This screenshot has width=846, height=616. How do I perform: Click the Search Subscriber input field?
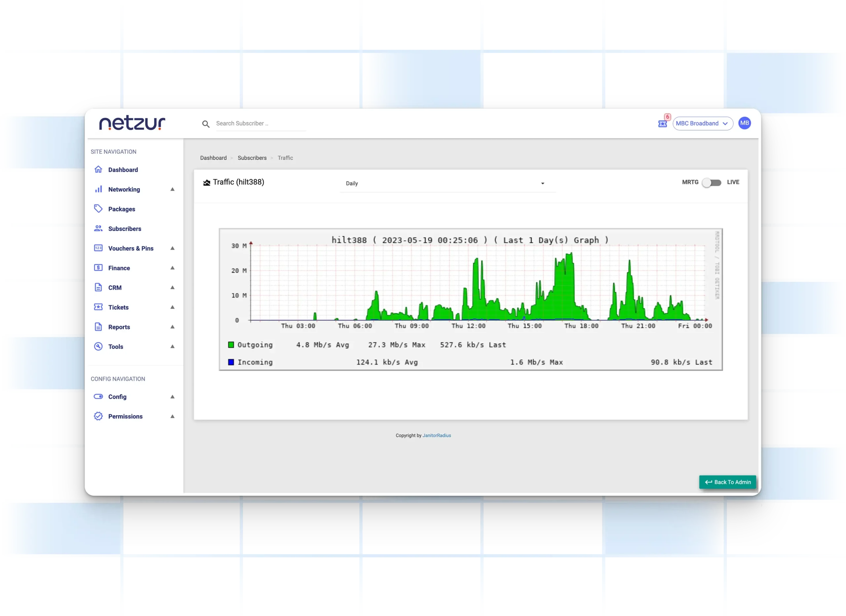(x=260, y=124)
